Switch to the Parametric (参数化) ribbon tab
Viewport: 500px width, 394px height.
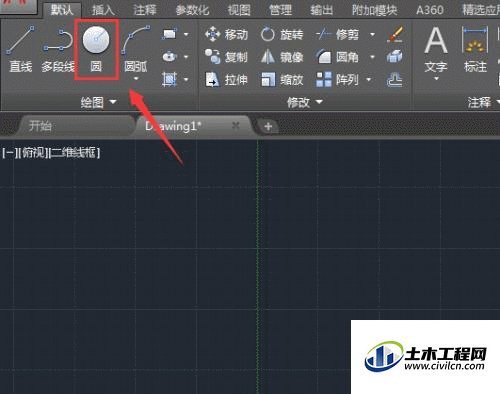192,10
